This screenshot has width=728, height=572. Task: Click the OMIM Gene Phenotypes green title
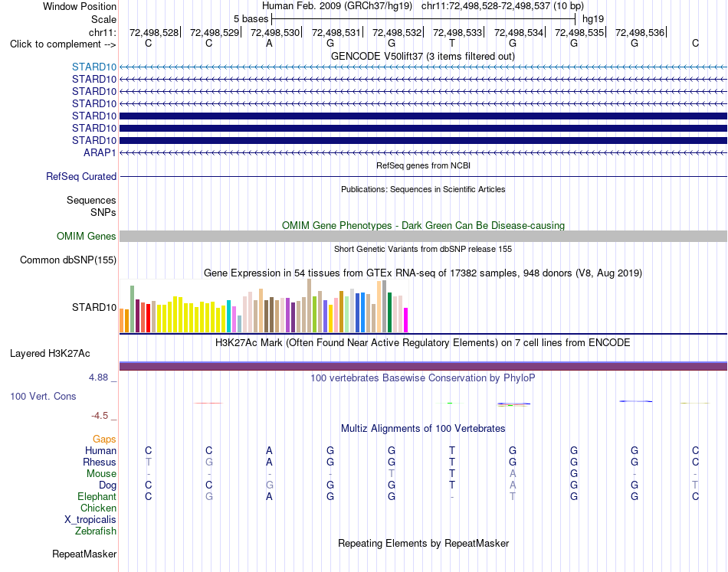click(x=423, y=225)
